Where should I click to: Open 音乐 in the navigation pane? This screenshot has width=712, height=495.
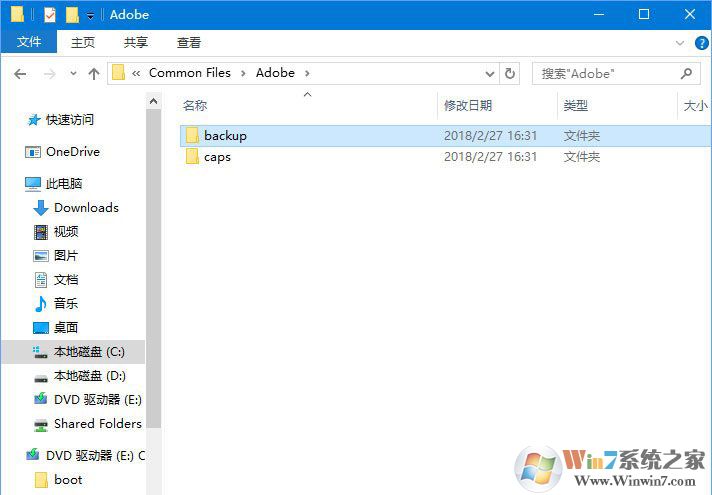pos(66,303)
